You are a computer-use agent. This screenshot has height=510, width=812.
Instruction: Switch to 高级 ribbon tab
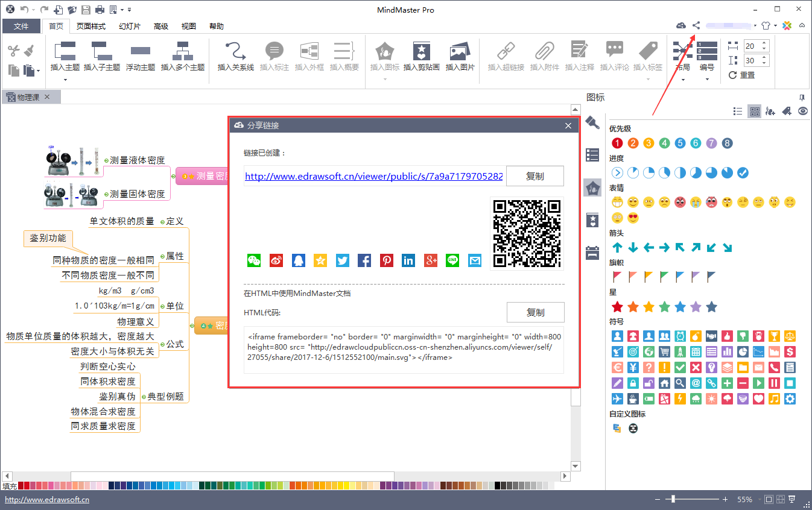[x=161, y=27]
